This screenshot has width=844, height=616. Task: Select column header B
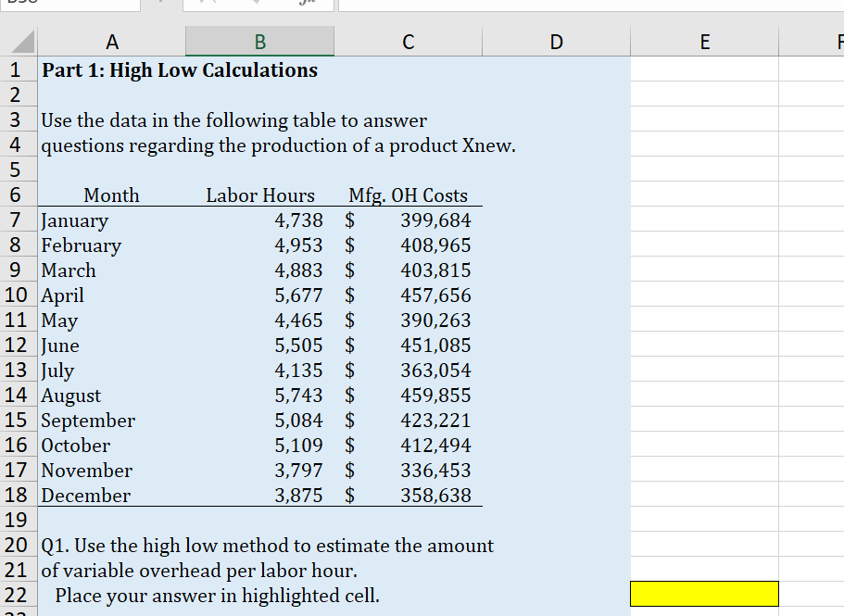(x=259, y=41)
